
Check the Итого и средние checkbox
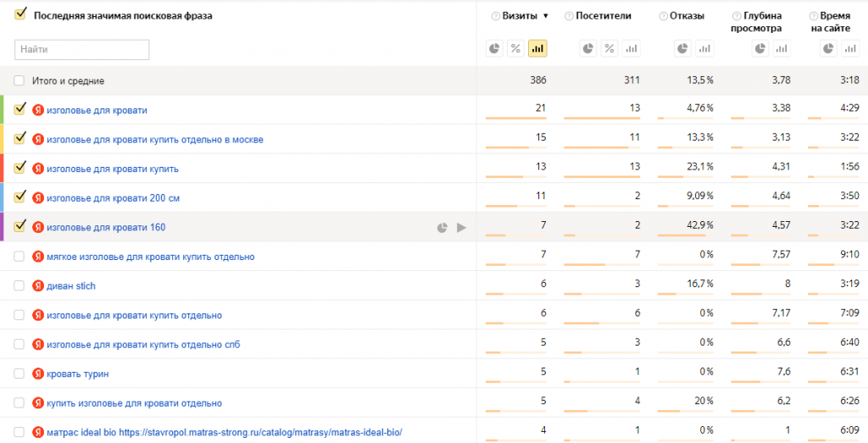tap(19, 80)
